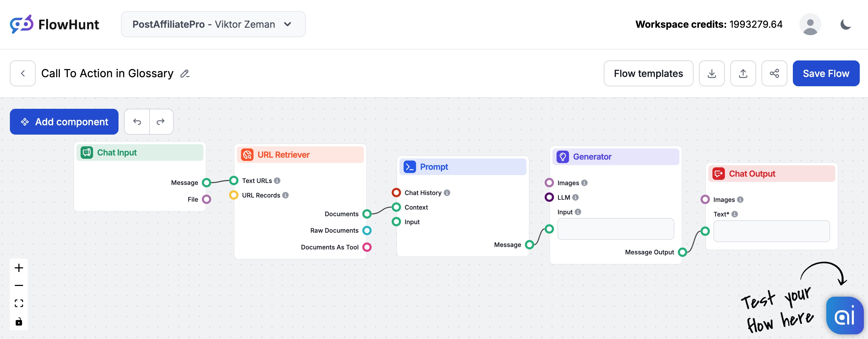Click Add component
Image resolution: width=868 pixels, height=339 pixels.
[64, 122]
